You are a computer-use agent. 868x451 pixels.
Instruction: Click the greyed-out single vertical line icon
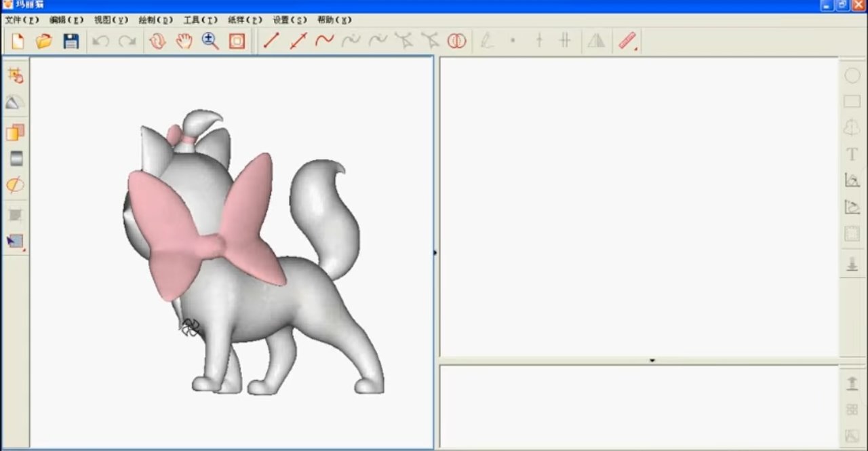539,41
